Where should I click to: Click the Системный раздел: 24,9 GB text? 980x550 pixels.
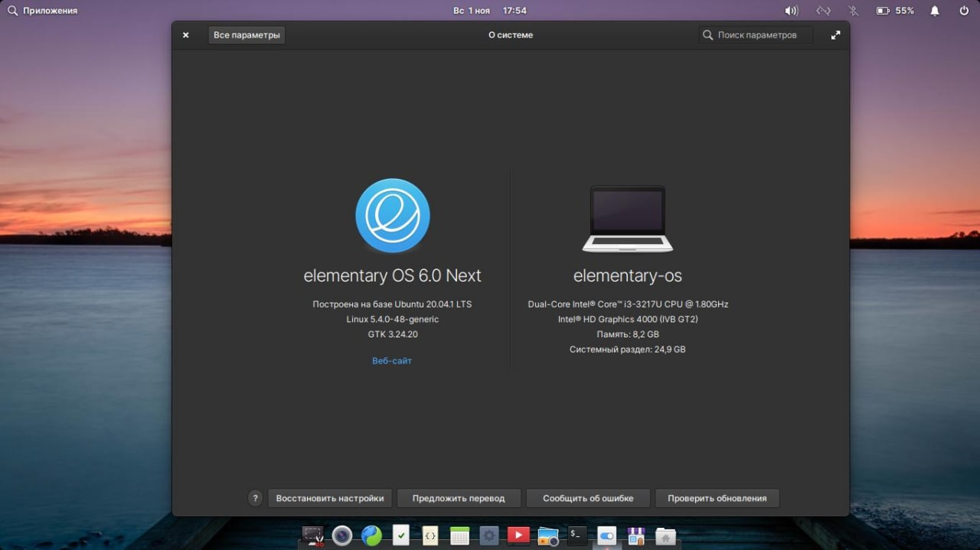click(x=628, y=350)
